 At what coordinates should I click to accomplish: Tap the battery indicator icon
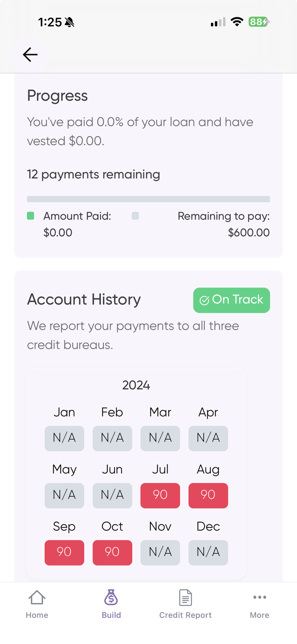[259, 22]
